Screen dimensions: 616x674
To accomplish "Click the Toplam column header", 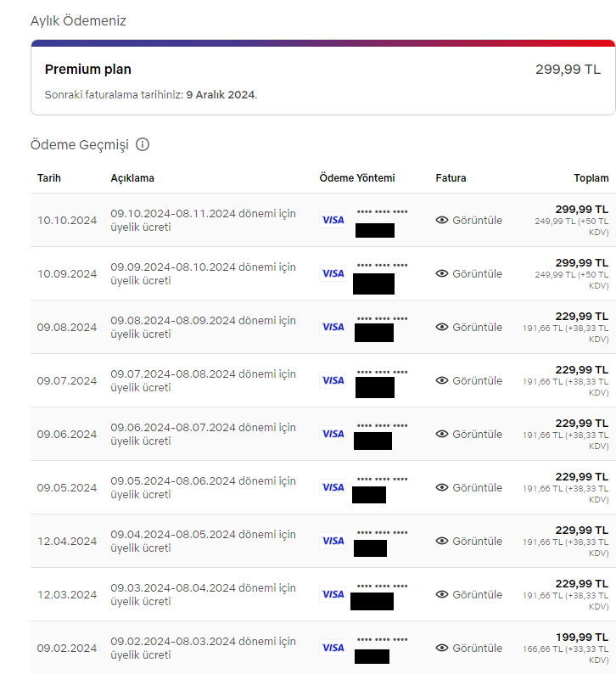I will pos(591,178).
